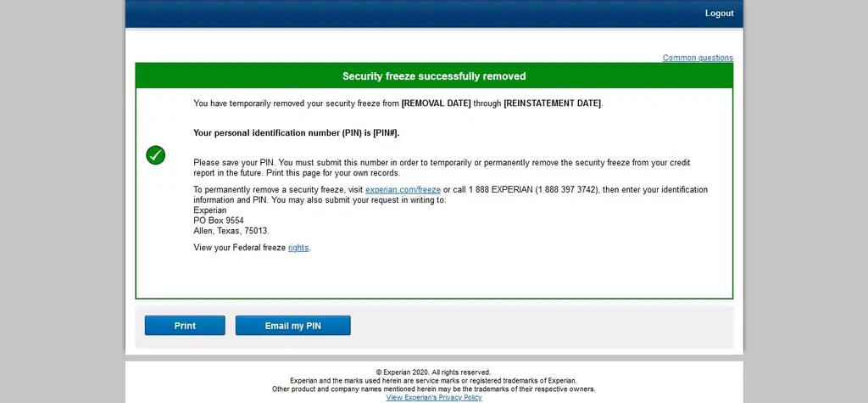Visit the experian.com/freeze link
This screenshot has height=403, width=868.
pos(403,190)
